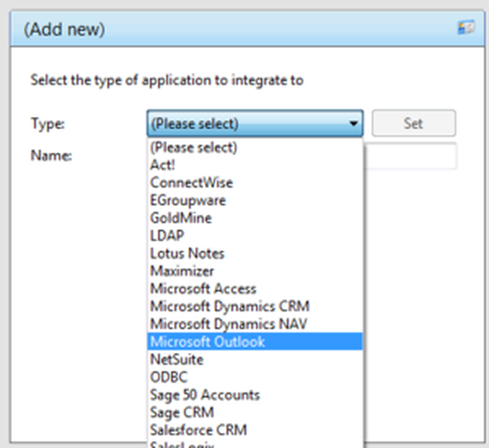
Task: Choose NetSuite from the list
Action: (177, 360)
